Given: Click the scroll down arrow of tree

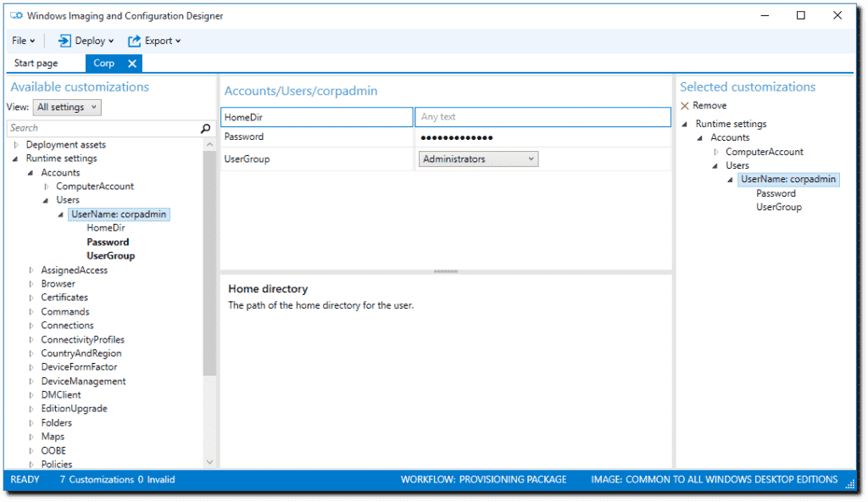Looking at the screenshot, I should click(x=209, y=461).
